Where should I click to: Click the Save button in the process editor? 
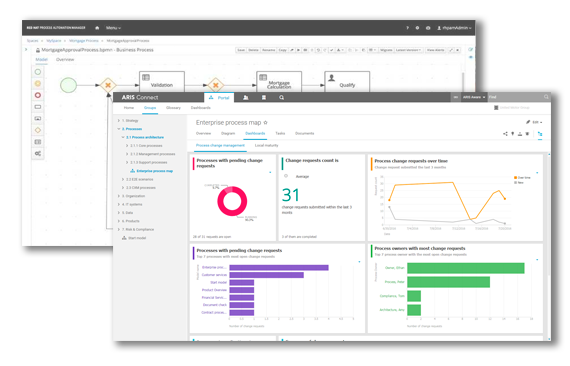click(x=241, y=50)
